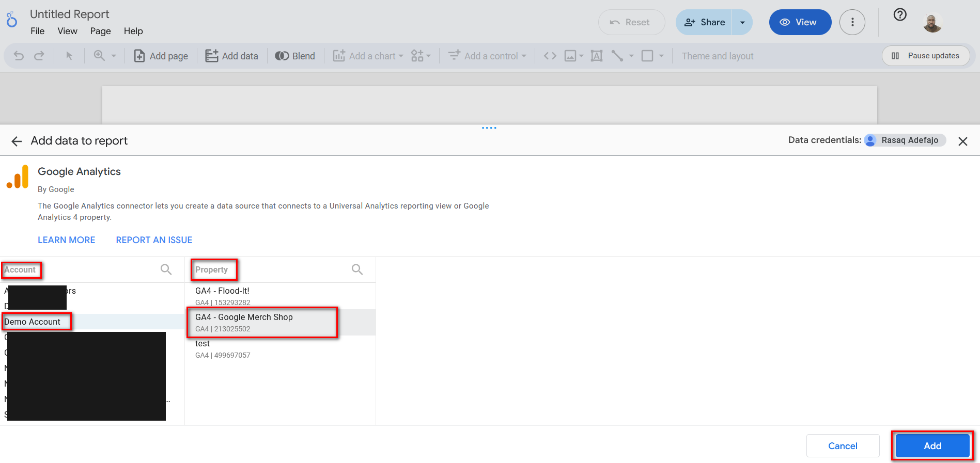Image resolution: width=980 pixels, height=463 pixels.
Task: Search properties with magnifier icon
Action: pyautogui.click(x=357, y=269)
